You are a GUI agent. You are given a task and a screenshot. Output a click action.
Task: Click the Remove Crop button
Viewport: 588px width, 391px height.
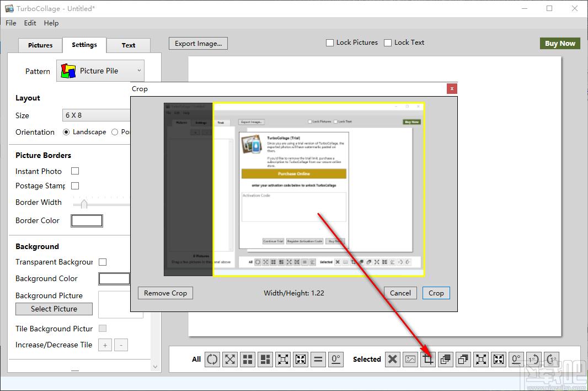tap(165, 293)
